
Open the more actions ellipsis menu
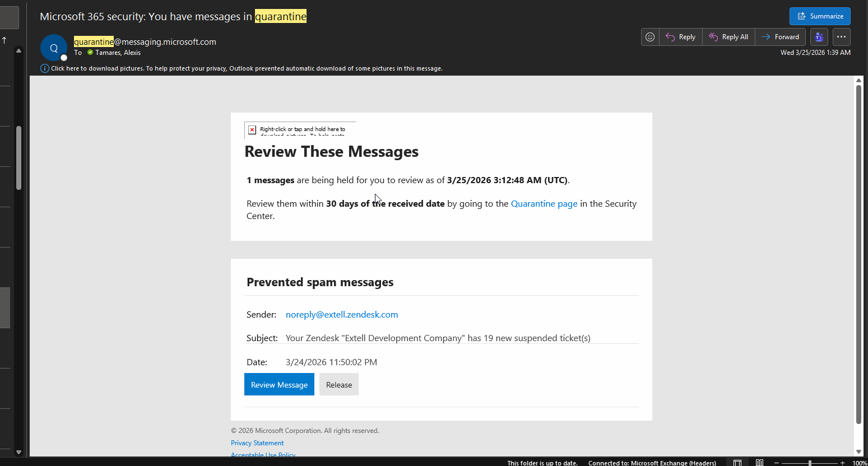[842, 37]
